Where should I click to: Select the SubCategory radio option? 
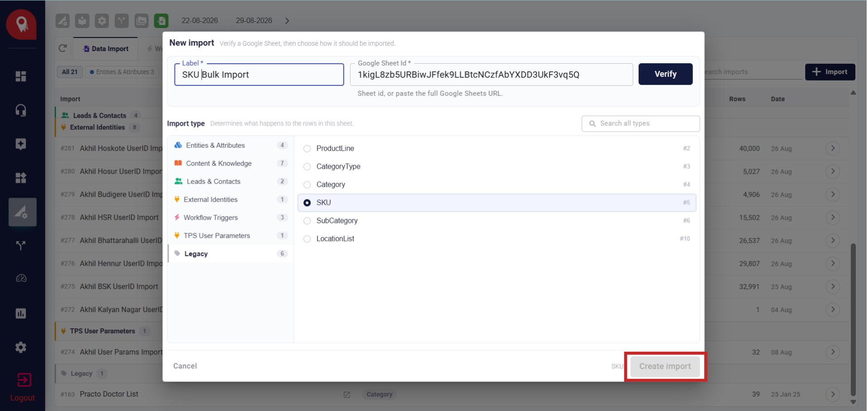click(x=307, y=221)
